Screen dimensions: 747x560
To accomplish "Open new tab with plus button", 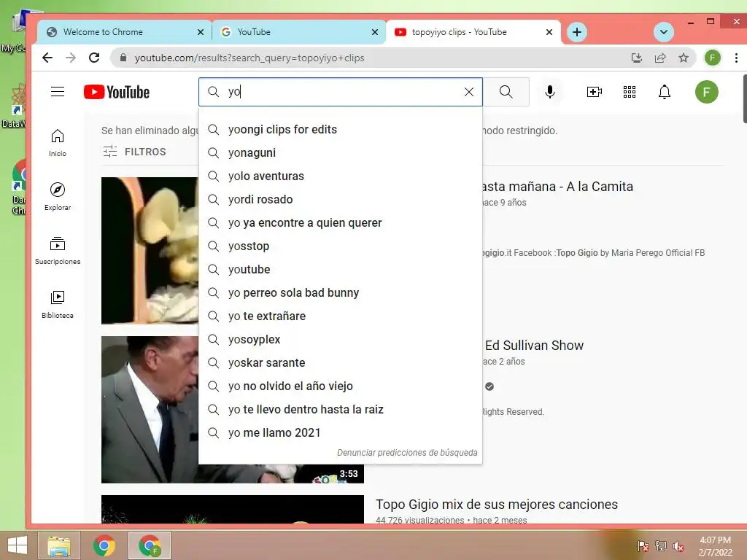I will pos(577,32).
